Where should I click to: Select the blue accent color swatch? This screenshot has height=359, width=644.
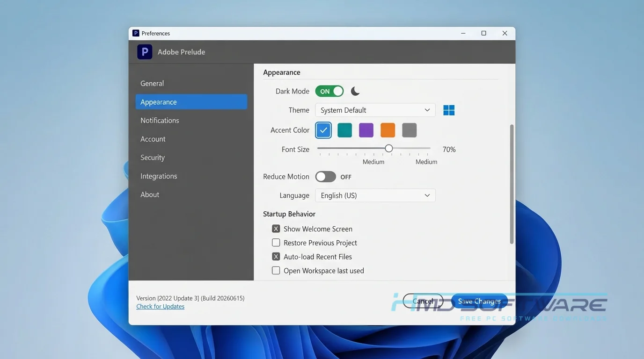click(323, 130)
